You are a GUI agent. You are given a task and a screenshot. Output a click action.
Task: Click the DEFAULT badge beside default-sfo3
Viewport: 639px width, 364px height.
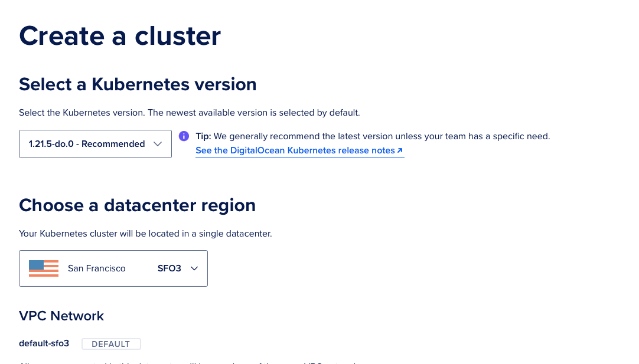tap(111, 343)
